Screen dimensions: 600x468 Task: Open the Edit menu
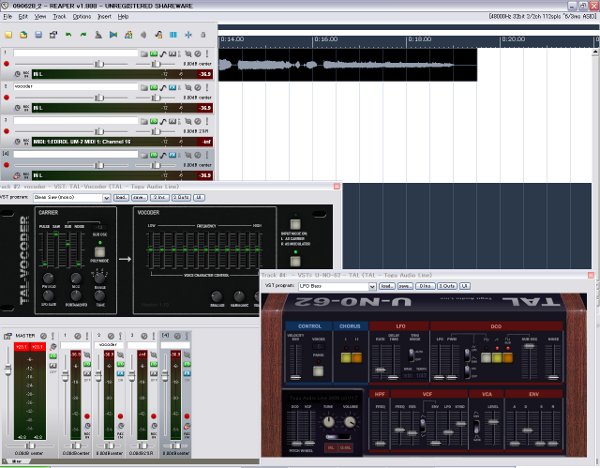[x=23, y=17]
